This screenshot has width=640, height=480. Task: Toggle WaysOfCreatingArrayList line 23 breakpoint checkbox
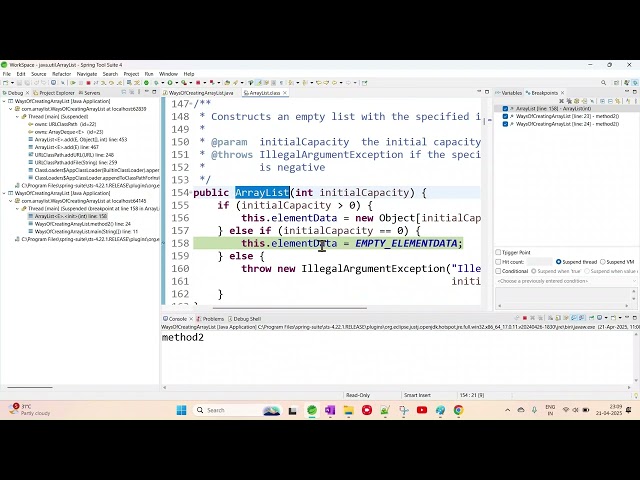(505, 116)
